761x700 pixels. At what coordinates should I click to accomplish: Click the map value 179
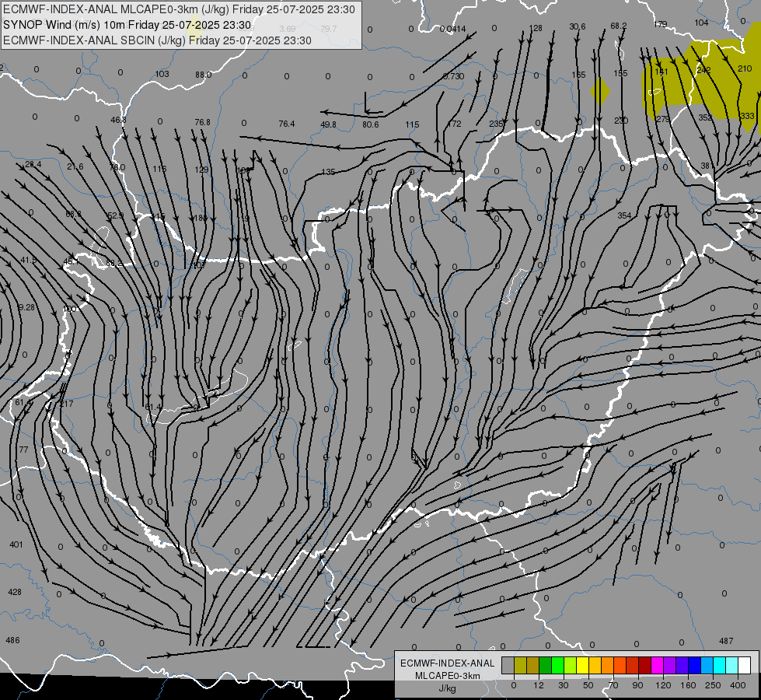click(661, 24)
